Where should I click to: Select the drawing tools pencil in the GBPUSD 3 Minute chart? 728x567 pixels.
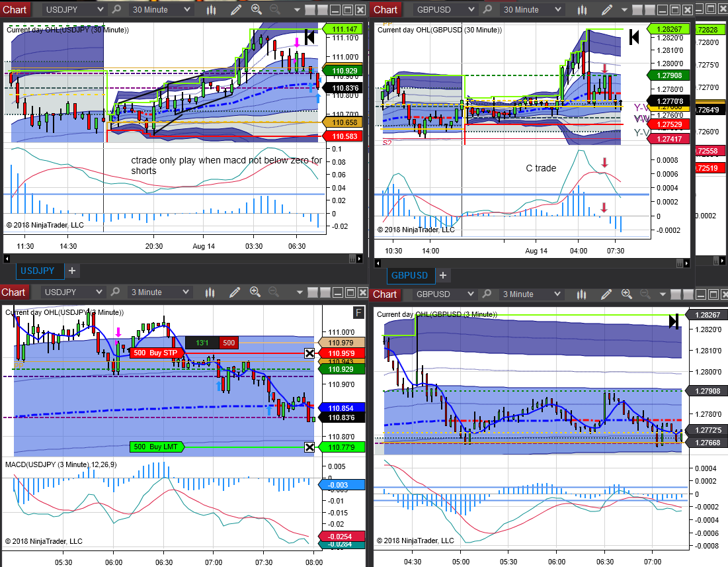[606, 294]
